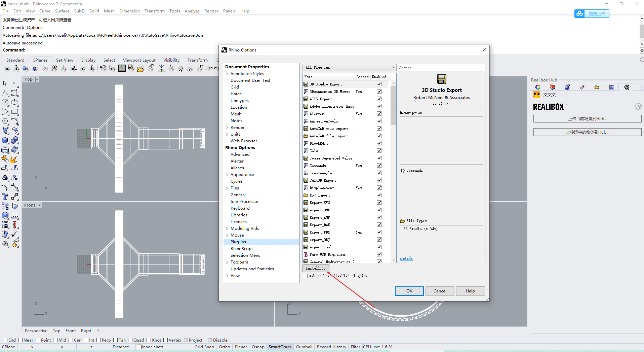This screenshot has height=352, width=644.
Task: Open the Libraries folder panel tab
Action: coord(597,87)
